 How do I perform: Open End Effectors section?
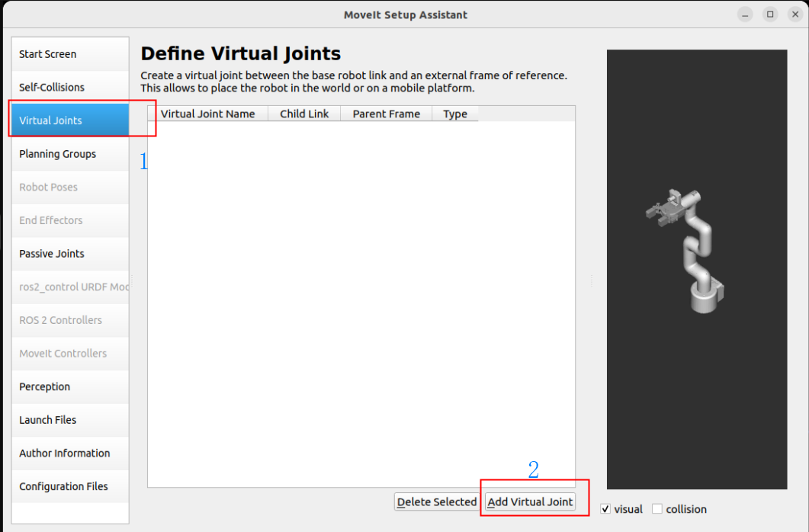click(70, 220)
